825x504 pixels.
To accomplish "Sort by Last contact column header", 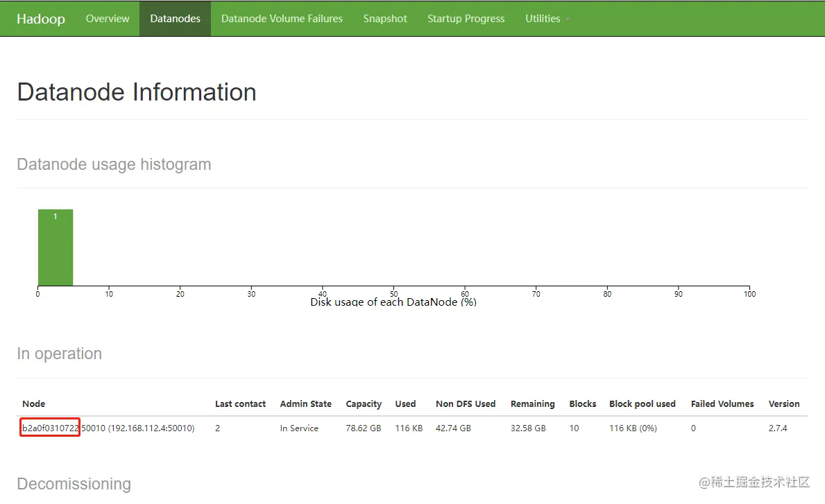I will point(241,403).
